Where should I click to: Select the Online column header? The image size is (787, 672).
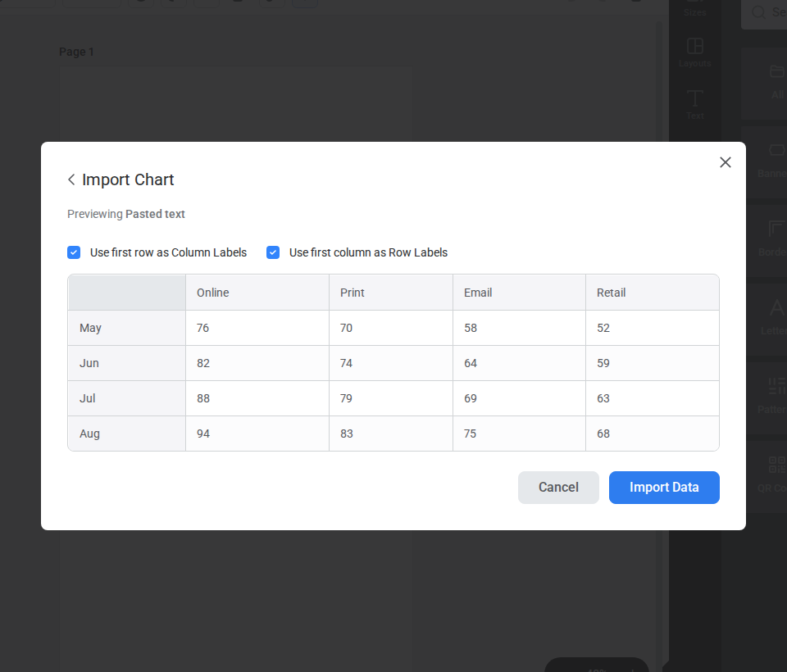[x=257, y=293]
